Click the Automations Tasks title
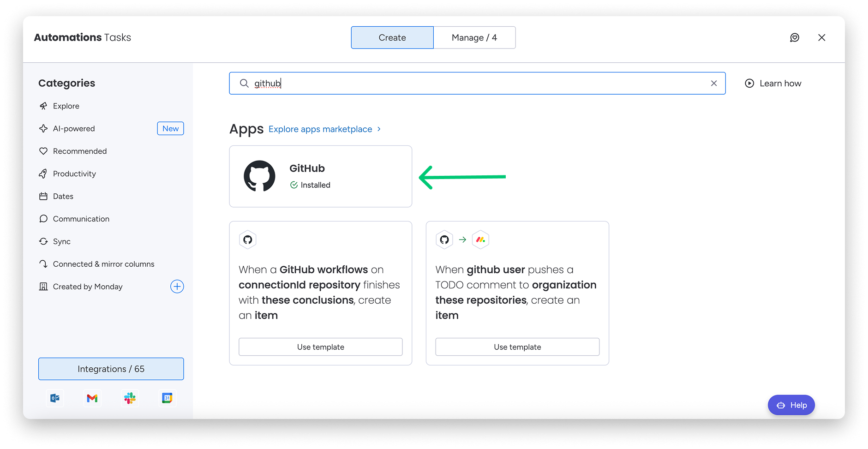Image resolution: width=868 pixels, height=449 pixels. coord(83,37)
